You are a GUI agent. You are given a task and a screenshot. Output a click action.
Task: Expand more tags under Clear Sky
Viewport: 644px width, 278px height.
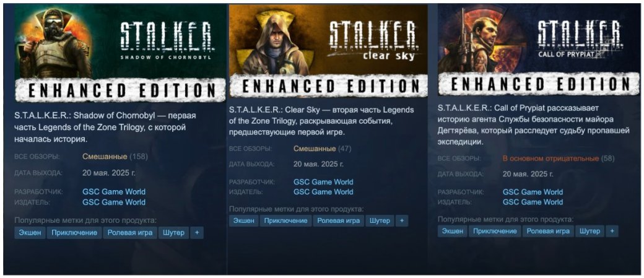coord(402,220)
